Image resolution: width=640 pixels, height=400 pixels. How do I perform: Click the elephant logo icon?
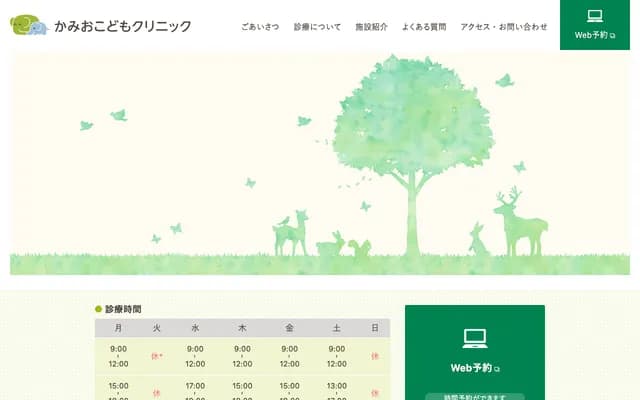(29, 26)
